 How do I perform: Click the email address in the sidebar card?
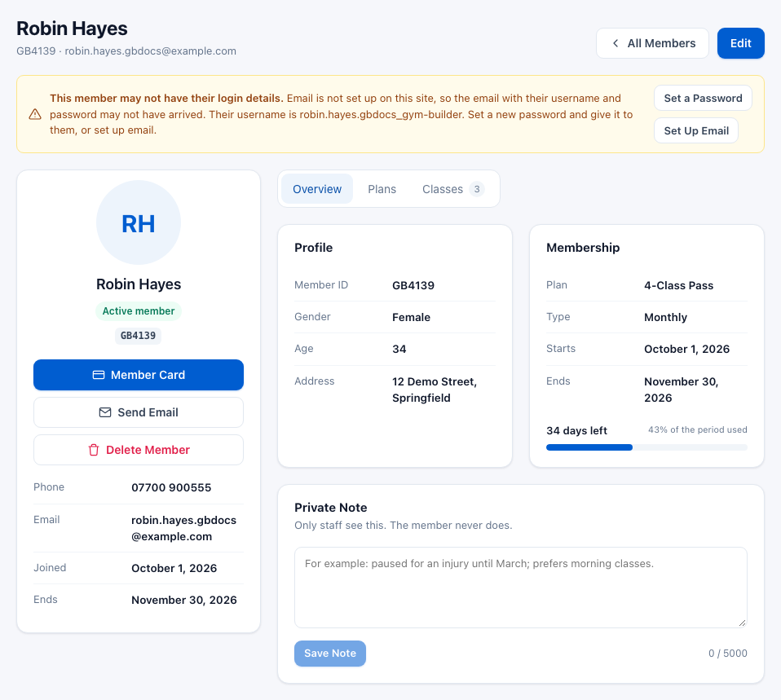tap(183, 528)
